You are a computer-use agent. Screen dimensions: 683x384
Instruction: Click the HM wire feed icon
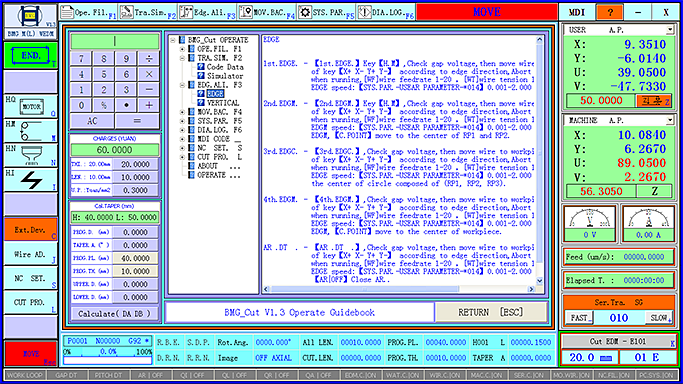click(30, 131)
